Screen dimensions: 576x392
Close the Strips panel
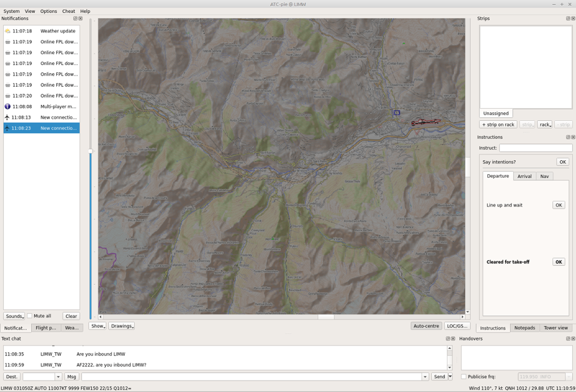point(573,19)
